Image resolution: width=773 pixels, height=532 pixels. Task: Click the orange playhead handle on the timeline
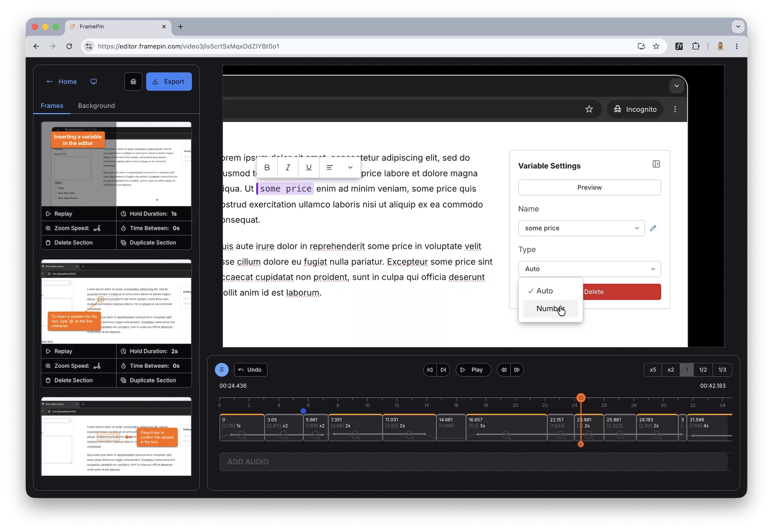(x=581, y=398)
